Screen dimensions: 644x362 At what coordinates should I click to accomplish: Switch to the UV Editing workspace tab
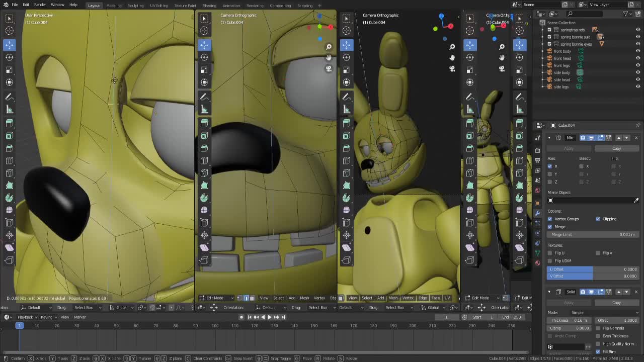click(x=158, y=6)
